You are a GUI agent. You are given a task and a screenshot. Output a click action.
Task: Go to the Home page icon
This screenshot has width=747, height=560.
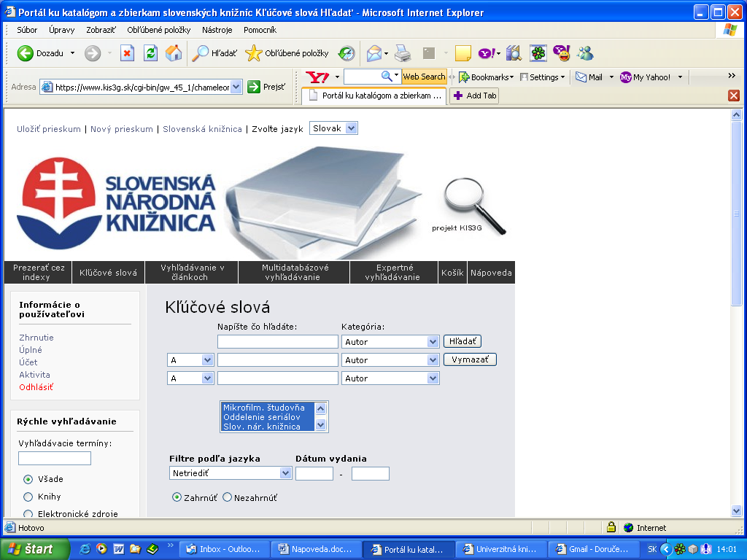click(x=174, y=53)
